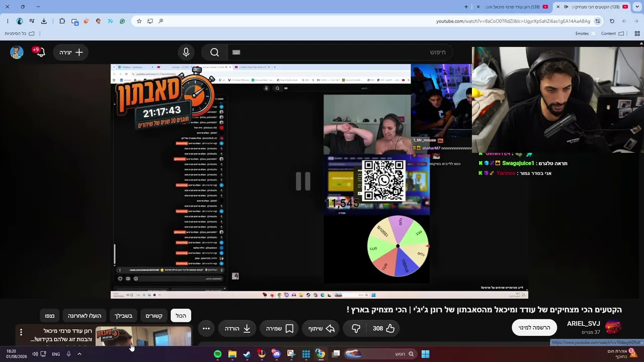The image size is (644, 362).
Task: Click the orange extension icon
Action: point(86,21)
